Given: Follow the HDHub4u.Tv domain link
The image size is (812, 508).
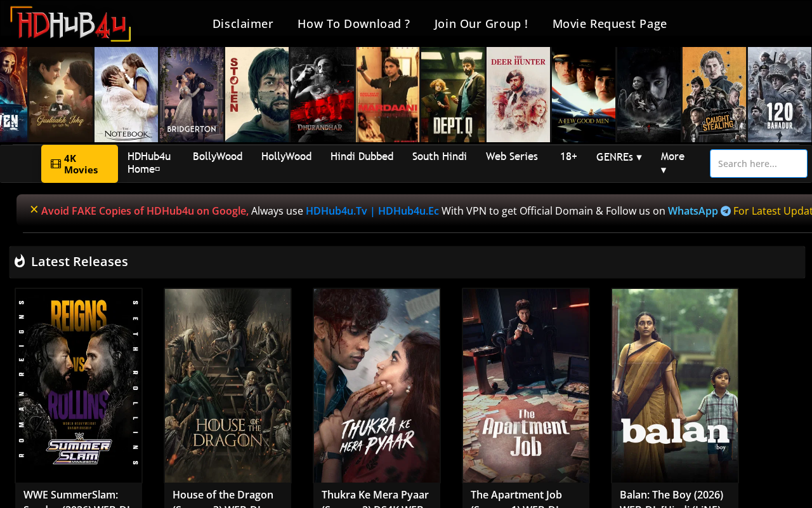Looking at the screenshot, I should pos(336,211).
